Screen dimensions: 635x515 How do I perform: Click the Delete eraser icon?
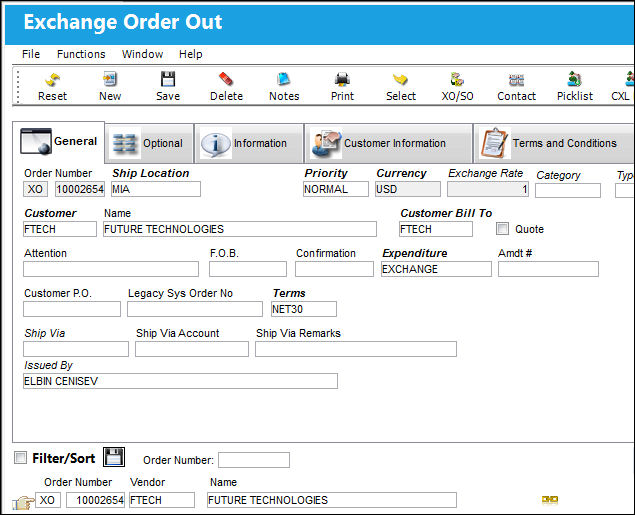(x=226, y=79)
